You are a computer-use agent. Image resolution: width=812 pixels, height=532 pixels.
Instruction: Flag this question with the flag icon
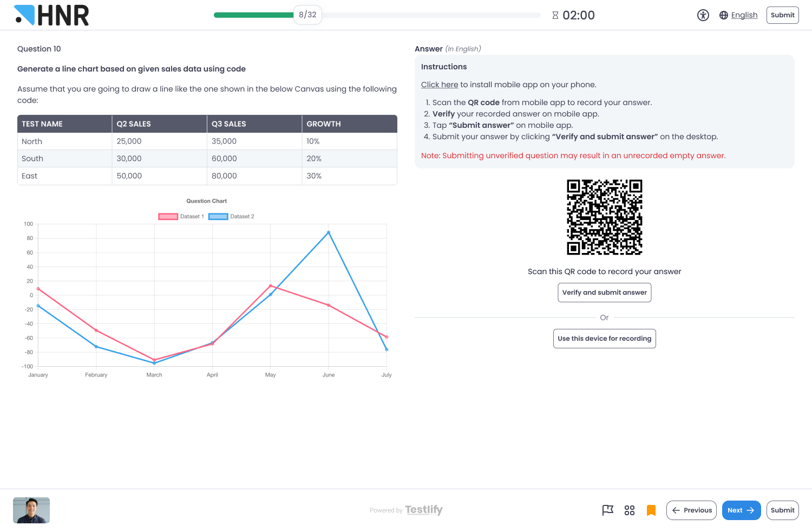pyautogui.click(x=608, y=510)
